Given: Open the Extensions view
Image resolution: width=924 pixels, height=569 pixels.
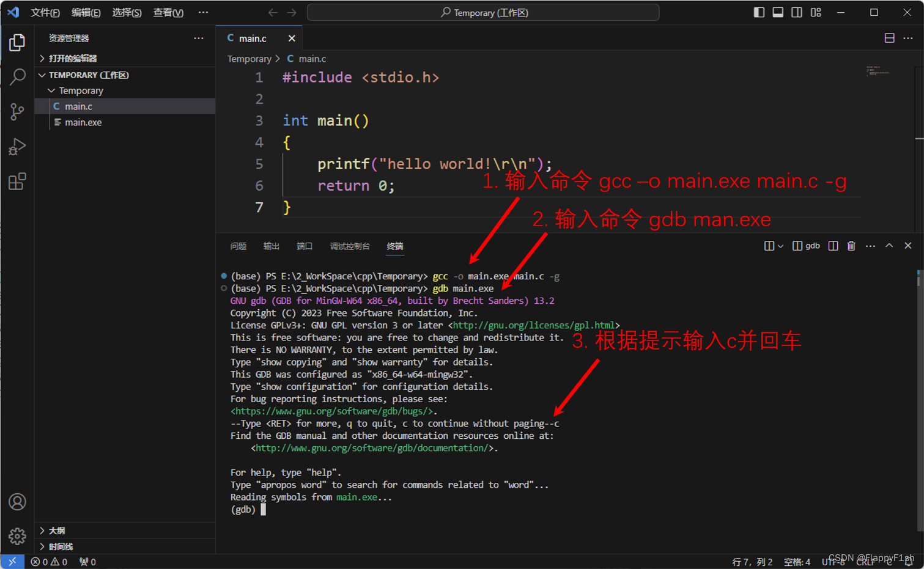Looking at the screenshot, I should pos(17,182).
